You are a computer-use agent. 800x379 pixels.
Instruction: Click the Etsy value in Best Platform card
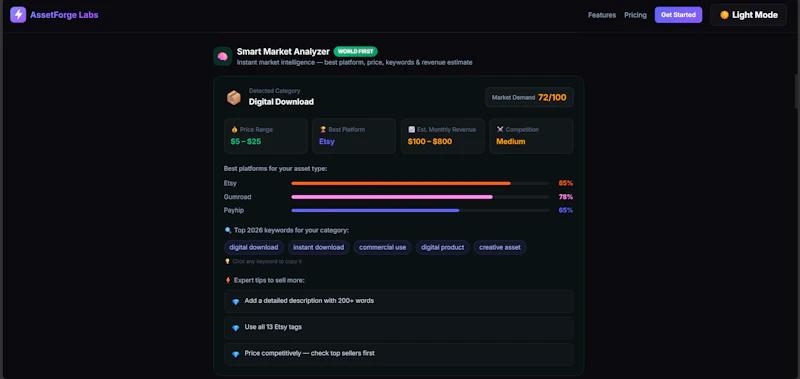327,141
